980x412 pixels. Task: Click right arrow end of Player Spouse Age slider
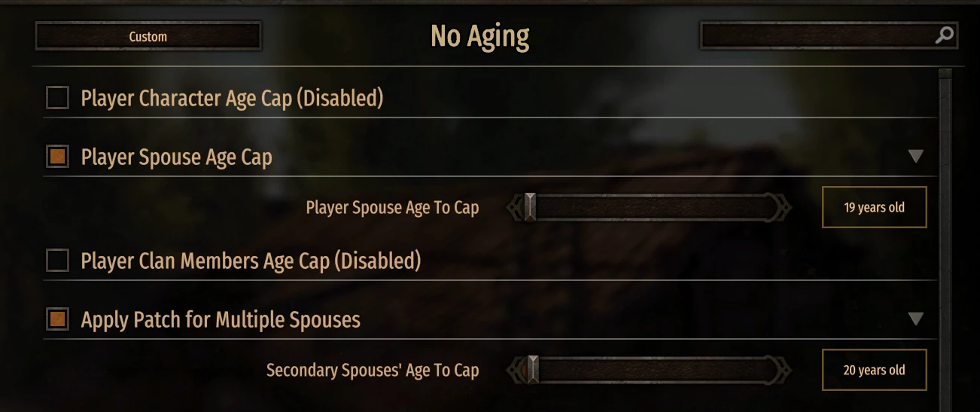784,207
